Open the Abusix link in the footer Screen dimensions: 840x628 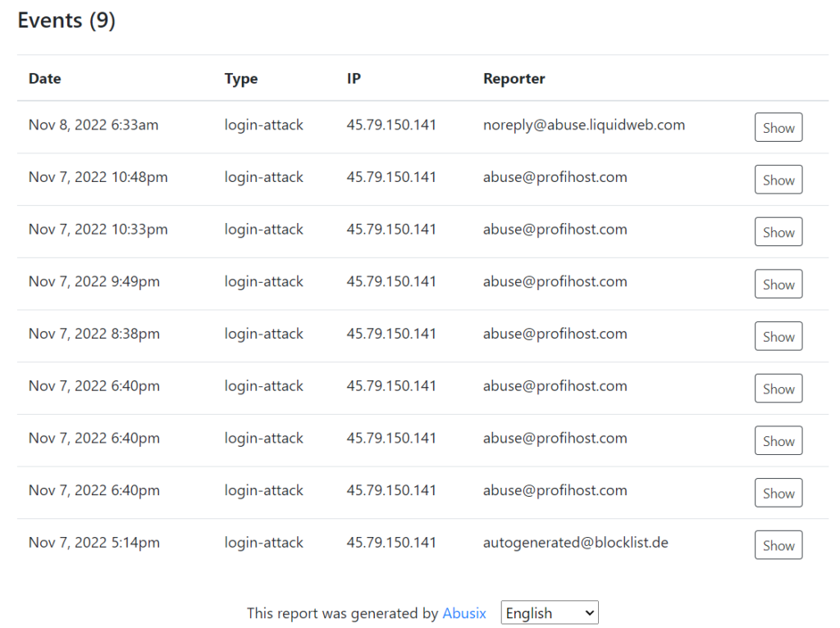coord(464,613)
